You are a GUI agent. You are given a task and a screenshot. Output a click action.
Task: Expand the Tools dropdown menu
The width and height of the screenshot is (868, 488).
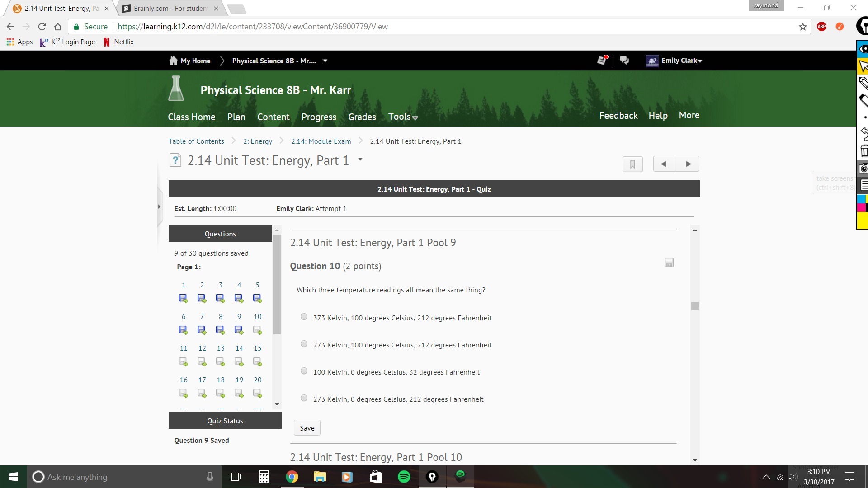coord(403,117)
